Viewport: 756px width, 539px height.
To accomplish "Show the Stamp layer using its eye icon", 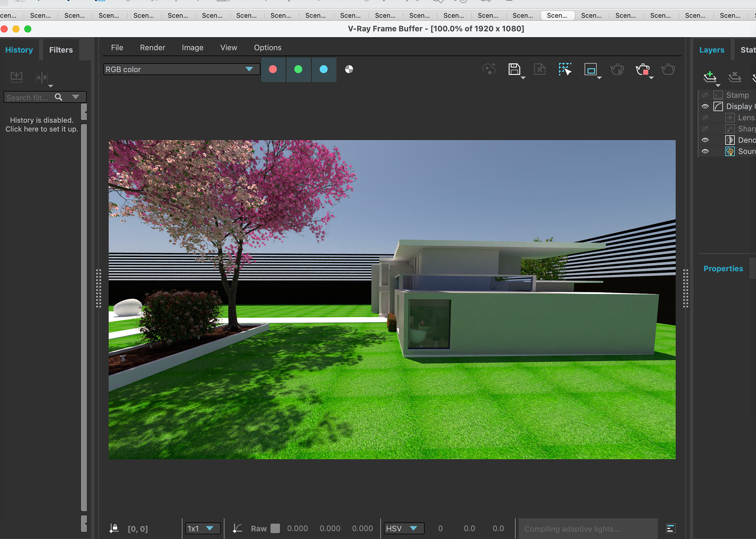I will 705,95.
